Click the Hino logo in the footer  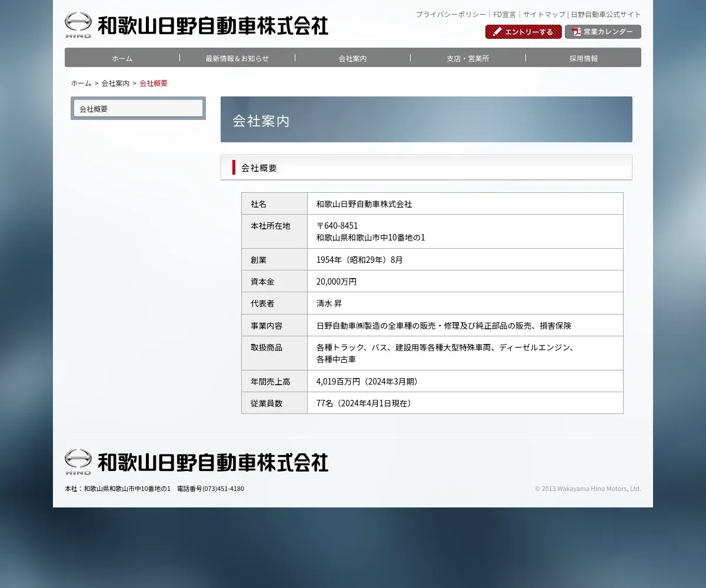pyautogui.click(x=78, y=462)
